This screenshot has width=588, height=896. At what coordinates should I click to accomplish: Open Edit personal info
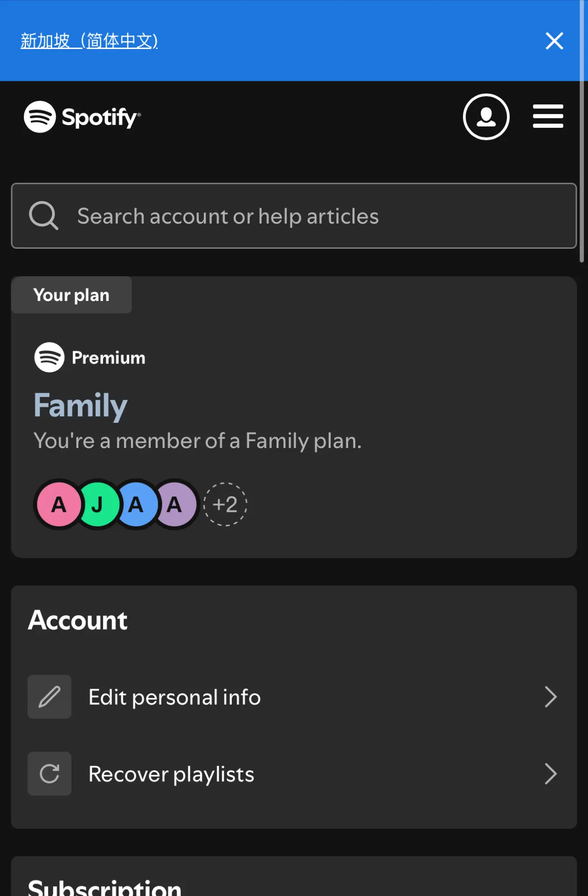[x=294, y=697]
